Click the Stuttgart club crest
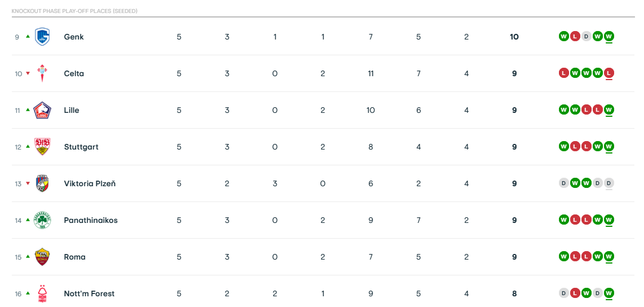This screenshot has height=307, width=644. pyautogui.click(x=42, y=147)
